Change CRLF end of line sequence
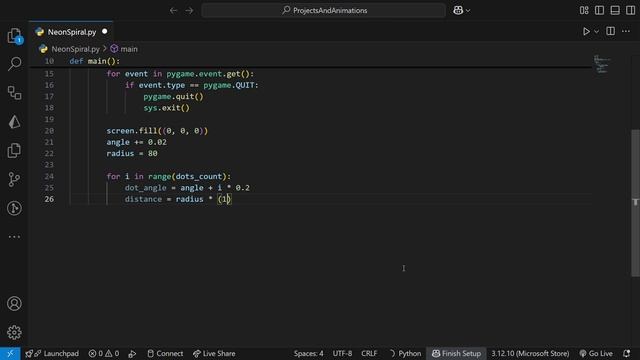 (x=369, y=353)
